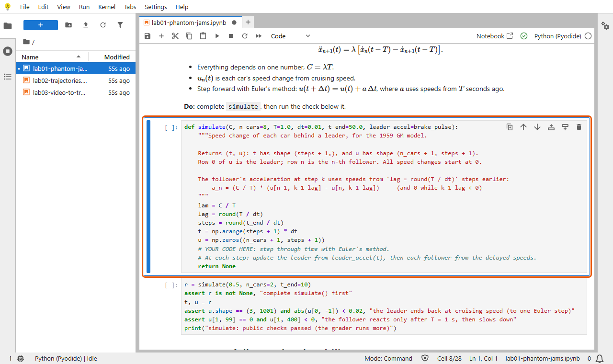This screenshot has height=364, width=613.
Task: Open the cell type dropdown showing Code
Action: 291,36
